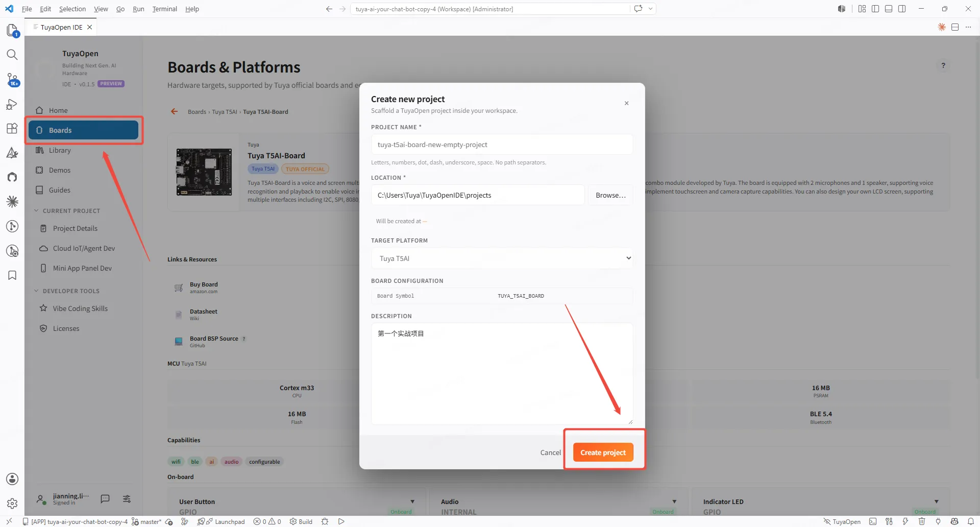Viewport: 980px width, 527px height.
Task: Click the trash clean icon in status bar
Action: point(922,521)
